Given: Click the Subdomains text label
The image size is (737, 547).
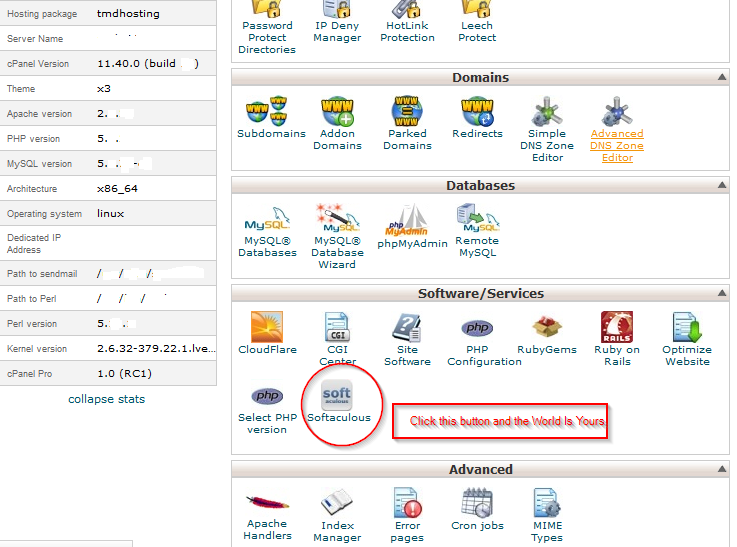Looking at the screenshot, I should 271,133.
